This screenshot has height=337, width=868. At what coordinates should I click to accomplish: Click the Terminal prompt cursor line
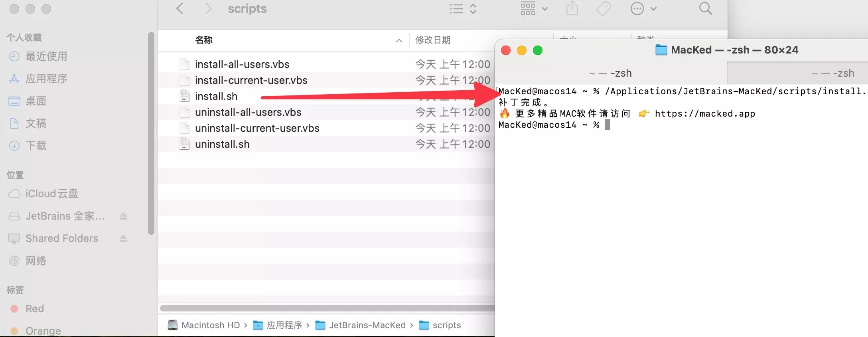pyautogui.click(x=554, y=125)
